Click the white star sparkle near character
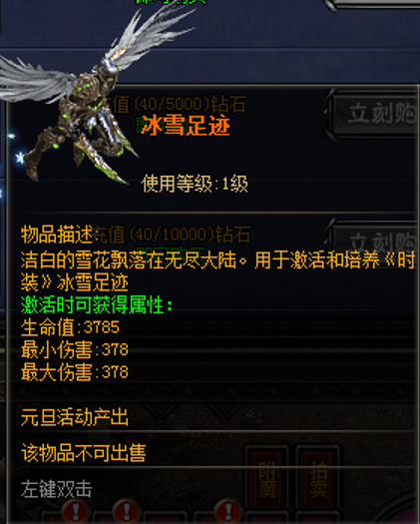420x524 pixels. (20, 157)
